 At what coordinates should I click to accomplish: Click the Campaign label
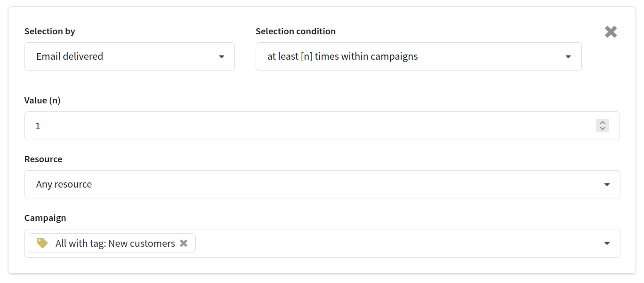click(45, 218)
